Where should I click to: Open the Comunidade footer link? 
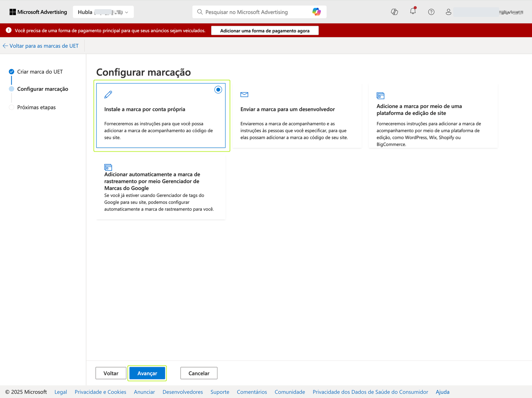click(x=290, y=392)
